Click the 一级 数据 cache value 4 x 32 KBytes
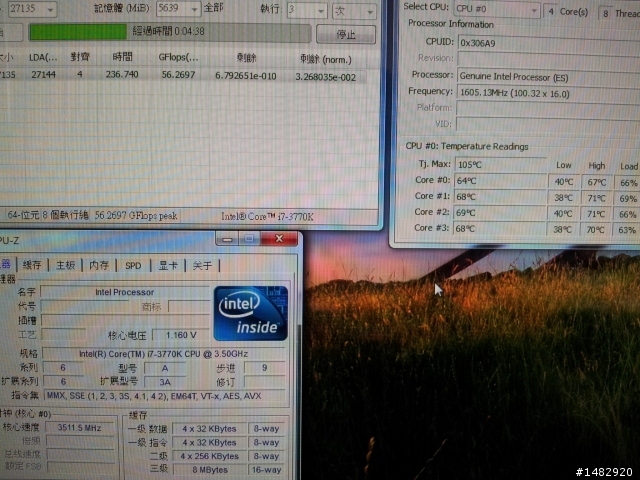The width and height of the screenshot is (640, 480). tap(209, 429)
